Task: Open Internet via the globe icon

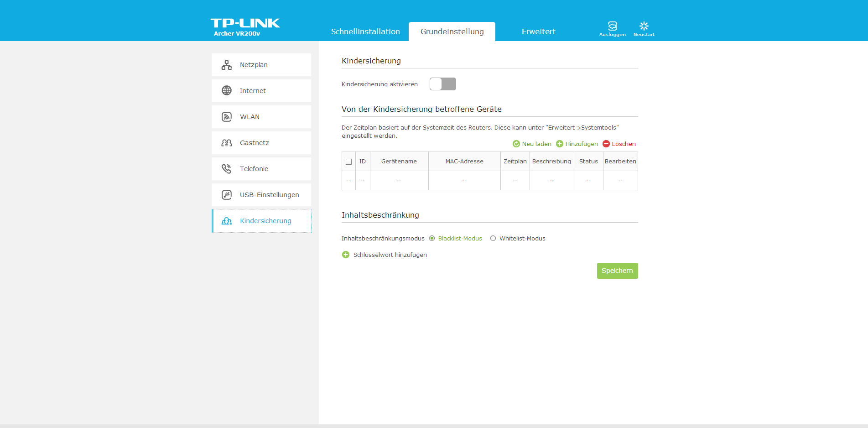Action: [x=227, y=91]
